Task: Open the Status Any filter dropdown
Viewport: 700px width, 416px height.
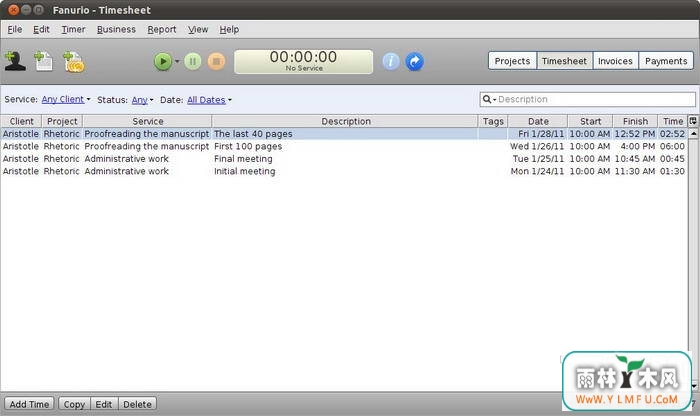Action: pos(142,100)
